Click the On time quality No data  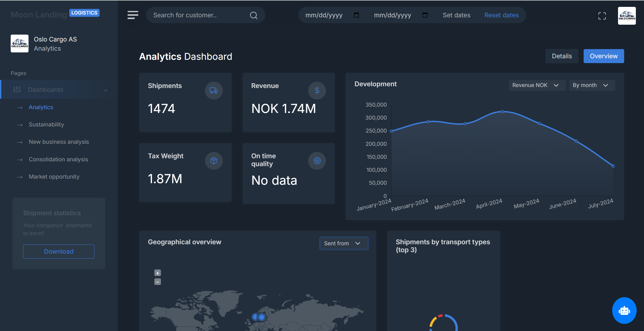(274, 180)
